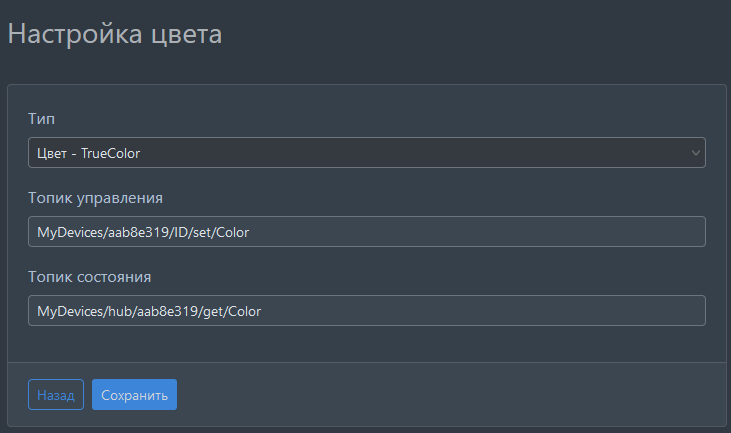
Task: Click the 'TrueColor' text in the type selector
Action: click(110, 153)
